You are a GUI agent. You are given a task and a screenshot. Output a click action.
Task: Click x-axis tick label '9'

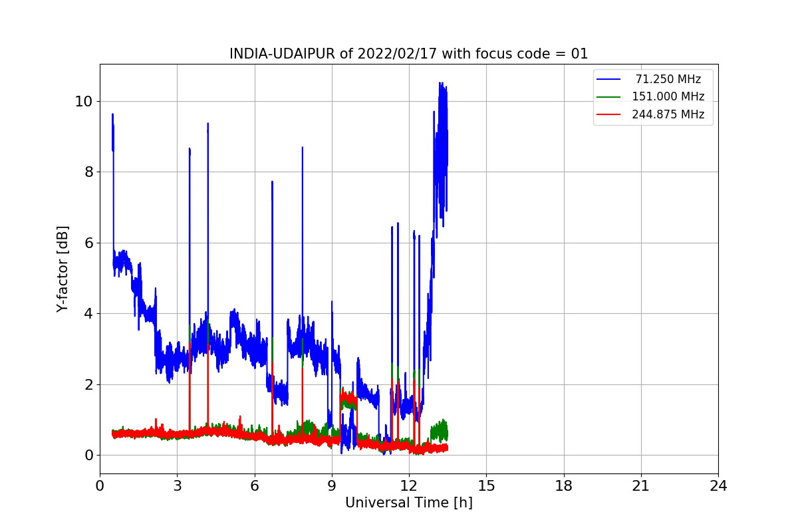coord(331,486)
